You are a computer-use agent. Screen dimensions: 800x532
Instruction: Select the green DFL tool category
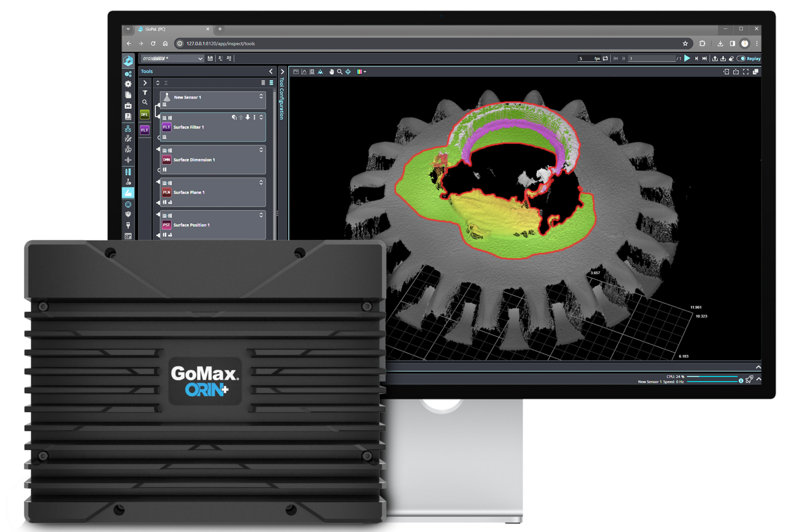coord(145,115)
